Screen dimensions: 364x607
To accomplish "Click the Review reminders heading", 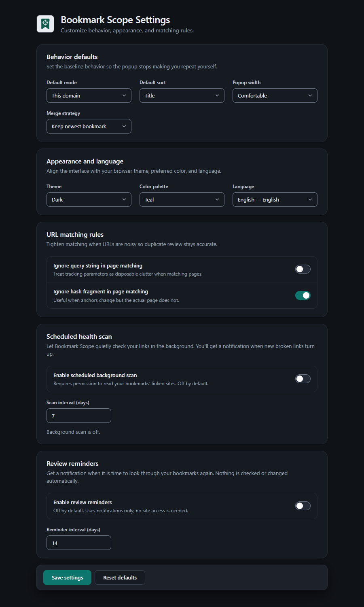I will point(72,464).
